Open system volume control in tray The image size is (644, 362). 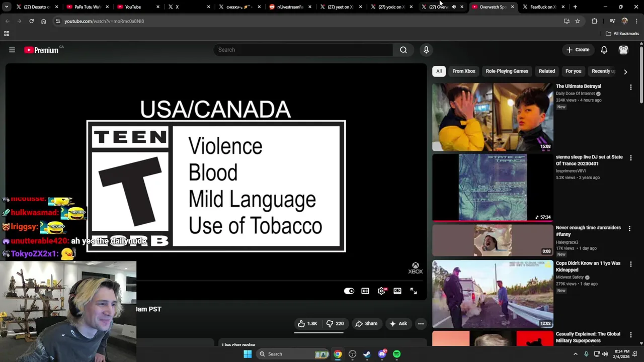[605, 354]
